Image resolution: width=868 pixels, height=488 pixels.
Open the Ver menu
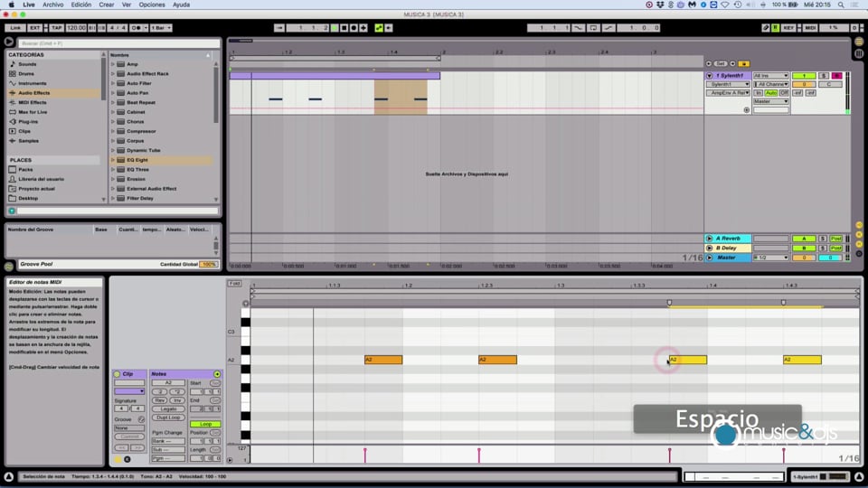click(127, 5)
